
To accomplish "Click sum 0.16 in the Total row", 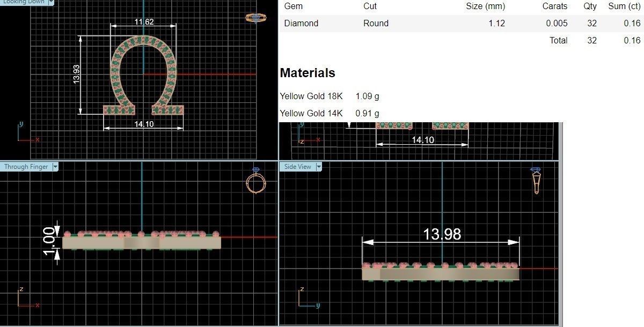I will click(632, 40).
